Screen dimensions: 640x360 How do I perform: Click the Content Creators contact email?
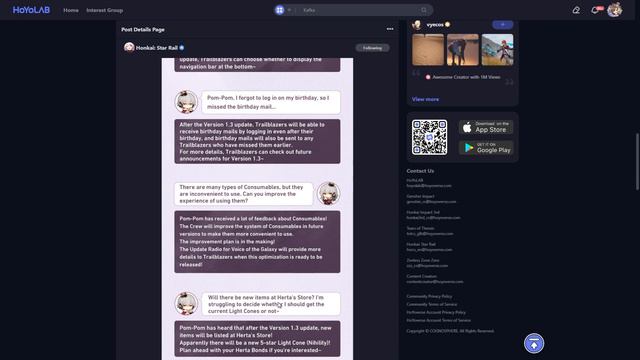click(435, 282)
